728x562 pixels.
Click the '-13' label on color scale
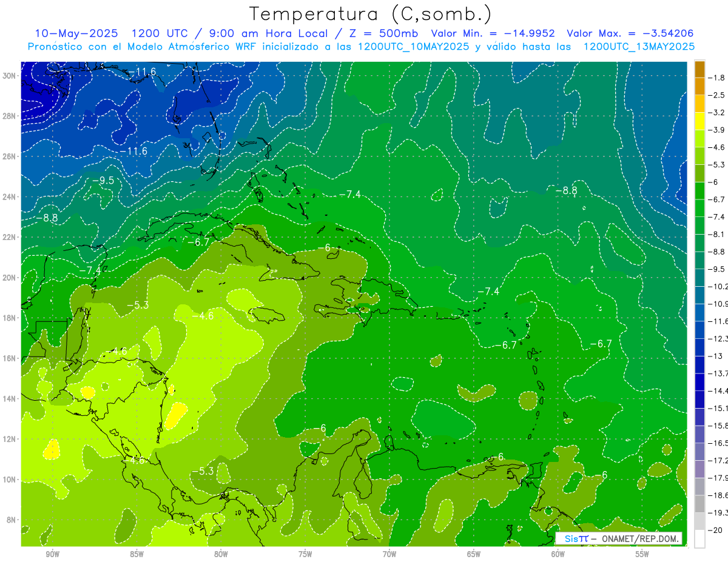[716, 356]
